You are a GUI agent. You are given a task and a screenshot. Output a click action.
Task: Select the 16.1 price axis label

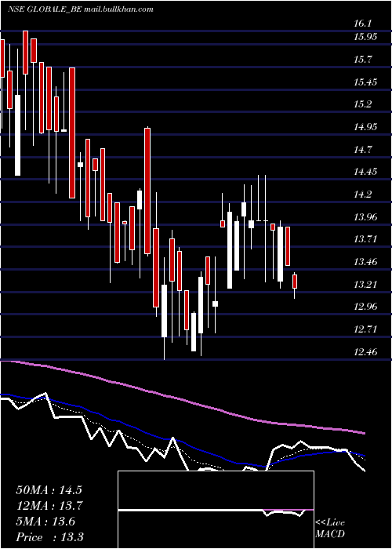362,24
